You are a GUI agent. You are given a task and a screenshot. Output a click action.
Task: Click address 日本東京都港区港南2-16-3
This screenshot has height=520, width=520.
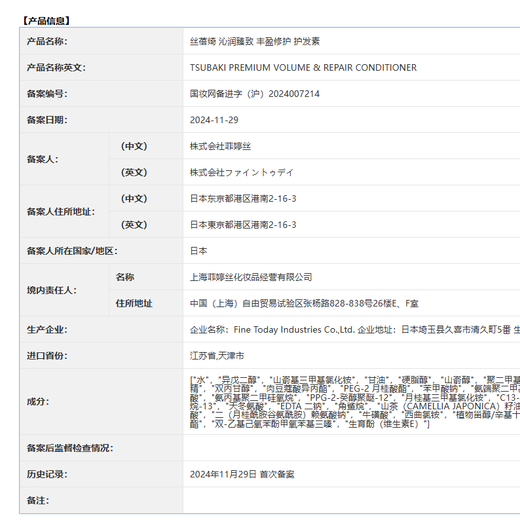[243, 225]
